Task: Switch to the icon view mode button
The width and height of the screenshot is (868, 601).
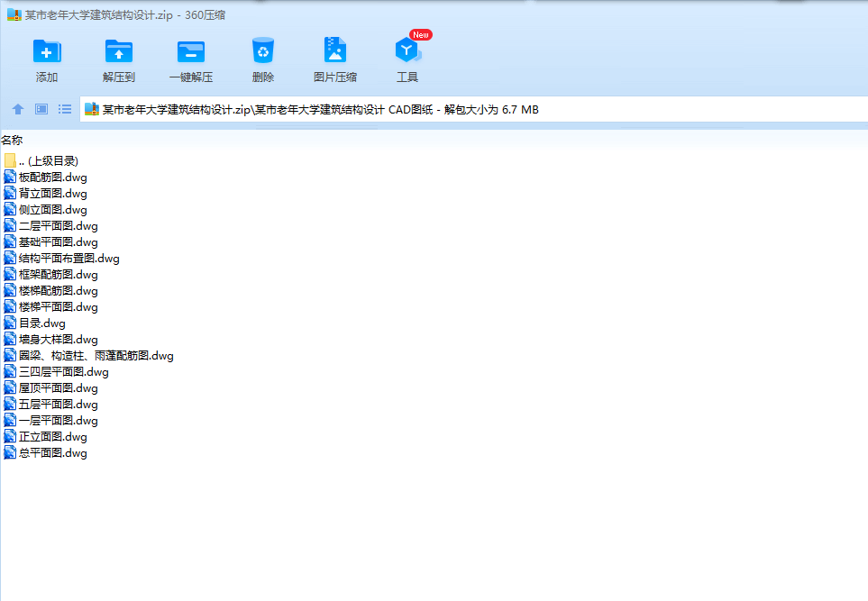Action: coord(41,109)
